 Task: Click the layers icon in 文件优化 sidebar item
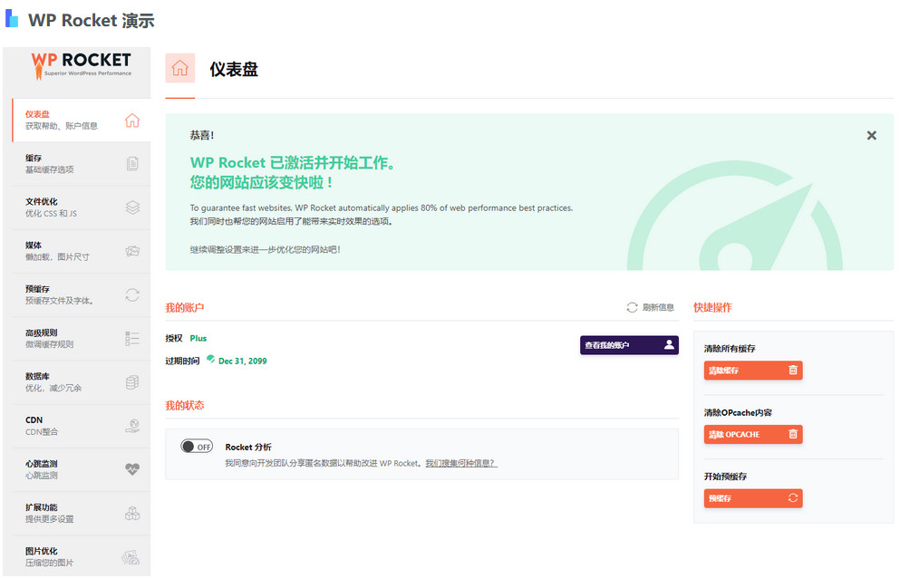(x=132, y=207)
